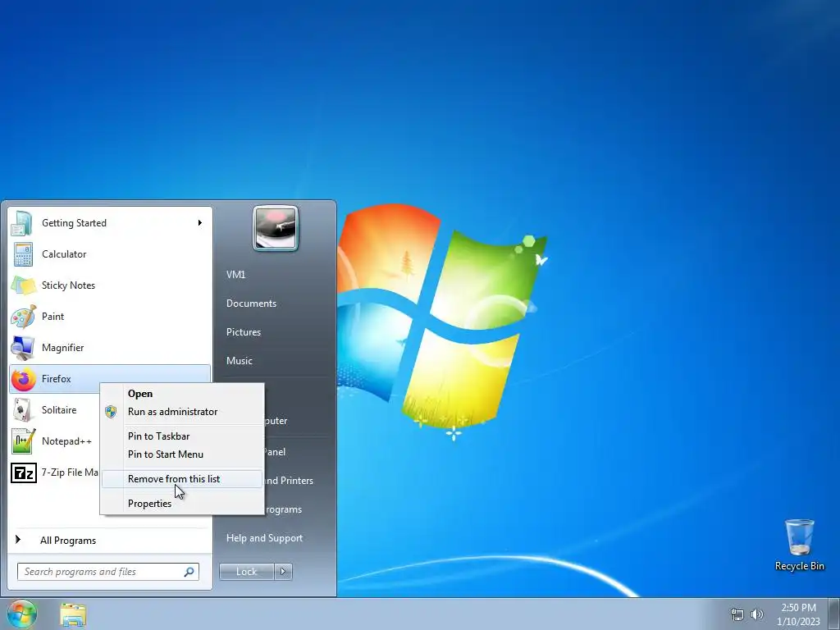
Task: Click the Show desktop strip in the taskbar
Action: coord(834,614)
